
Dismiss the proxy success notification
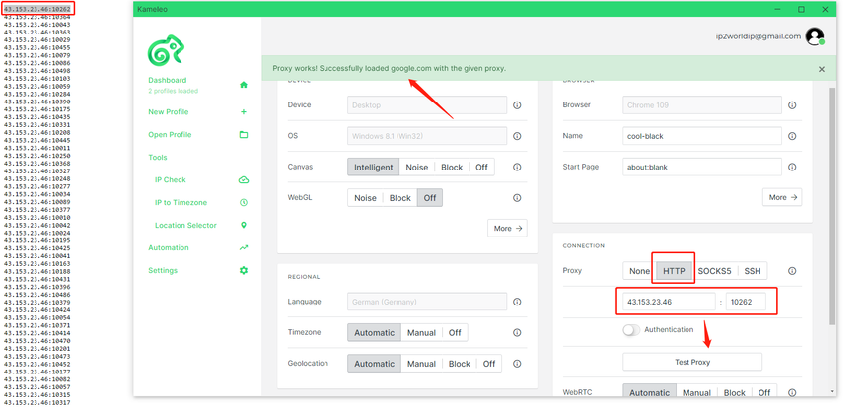822,69
